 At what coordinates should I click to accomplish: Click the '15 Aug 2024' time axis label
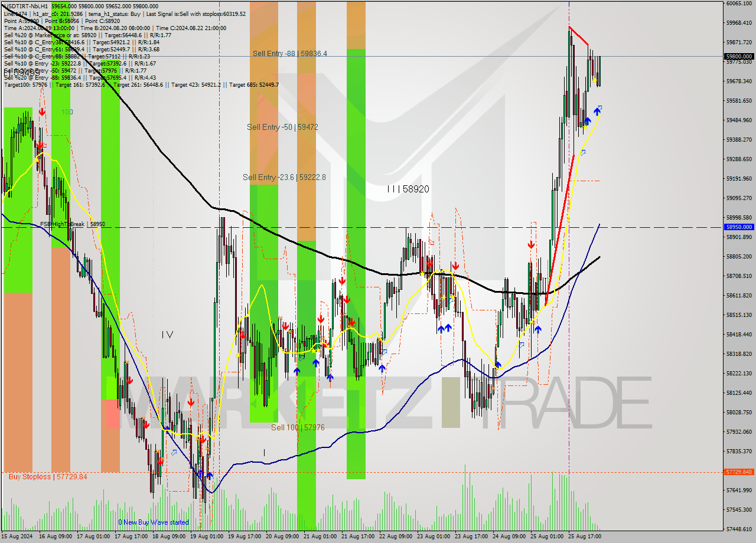pyautogui.click(x=17, y=537)
